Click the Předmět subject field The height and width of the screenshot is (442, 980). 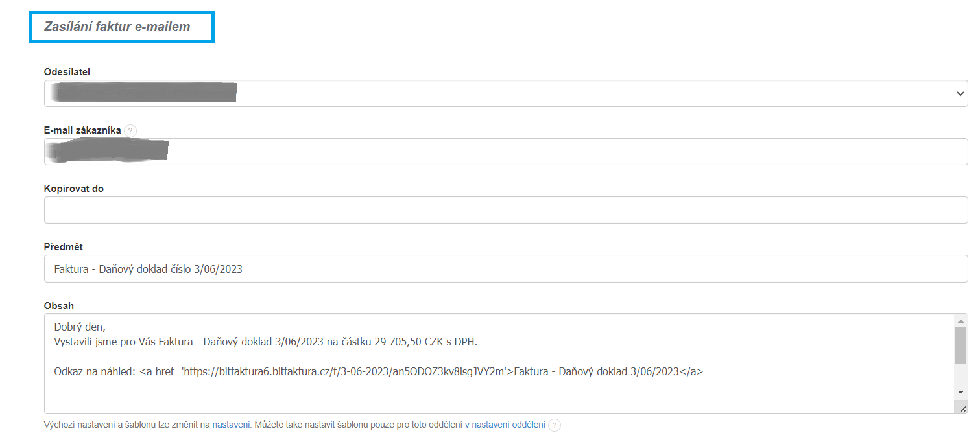click(506, 268)
